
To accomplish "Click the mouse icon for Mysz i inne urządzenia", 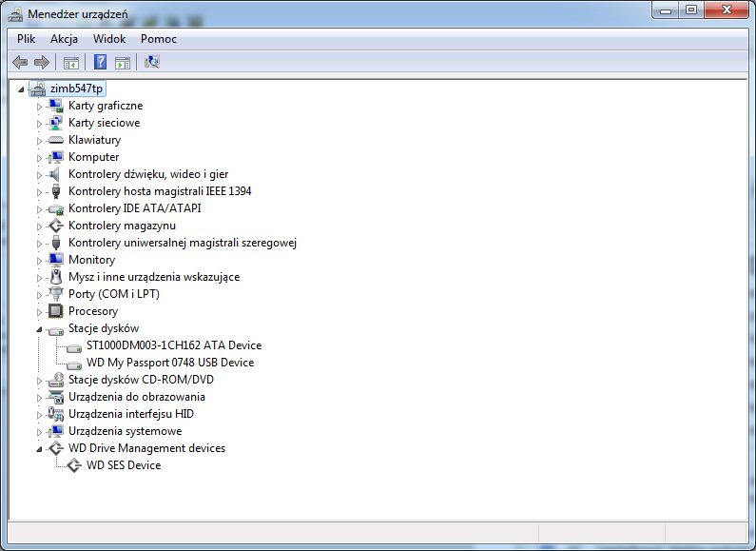I will pyautogui.click(x=56, y=277).
